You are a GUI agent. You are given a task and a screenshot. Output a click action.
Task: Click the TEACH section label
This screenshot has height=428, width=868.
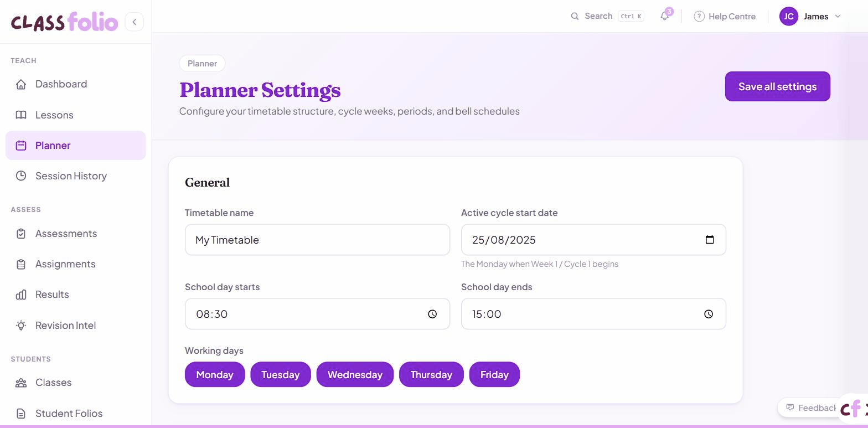23,61
